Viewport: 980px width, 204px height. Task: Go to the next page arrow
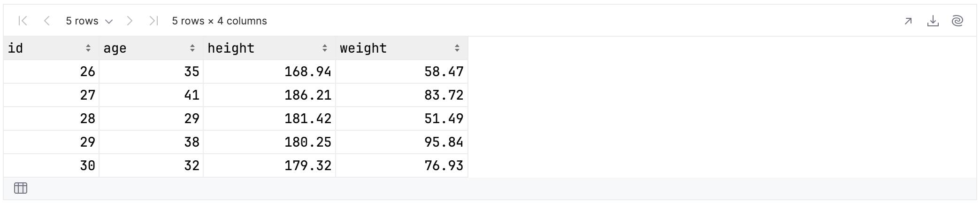click(130, 21)
